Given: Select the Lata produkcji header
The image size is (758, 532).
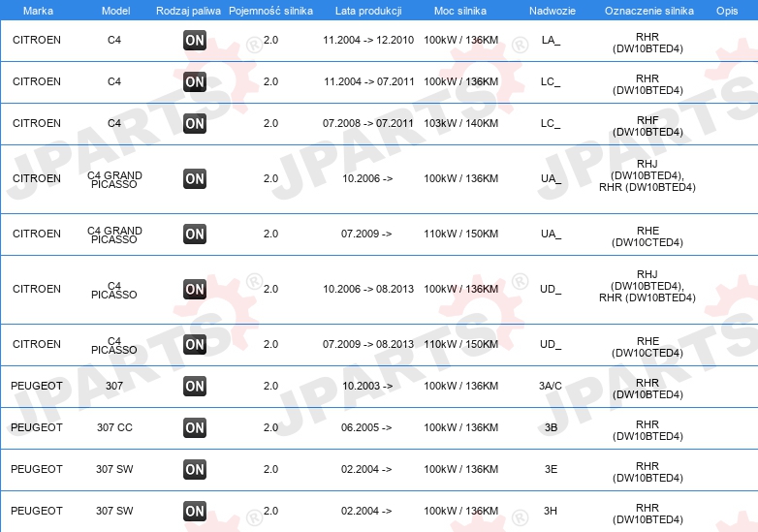Looking at the screenshot, I should [x=368, y=11].
